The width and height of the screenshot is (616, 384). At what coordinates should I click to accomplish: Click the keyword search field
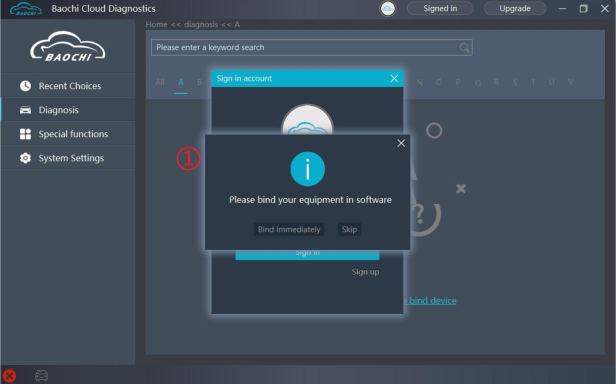click(312, 47)
